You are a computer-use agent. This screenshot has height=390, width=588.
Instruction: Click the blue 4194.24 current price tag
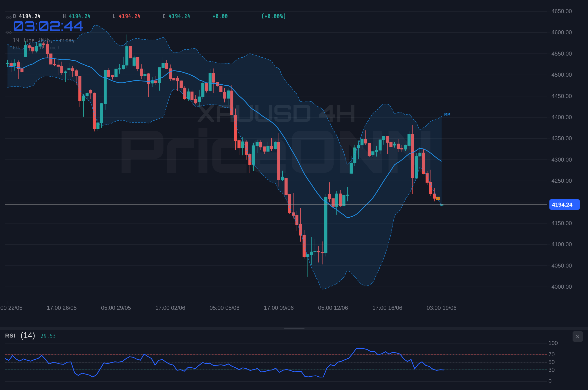coord(564,205)
